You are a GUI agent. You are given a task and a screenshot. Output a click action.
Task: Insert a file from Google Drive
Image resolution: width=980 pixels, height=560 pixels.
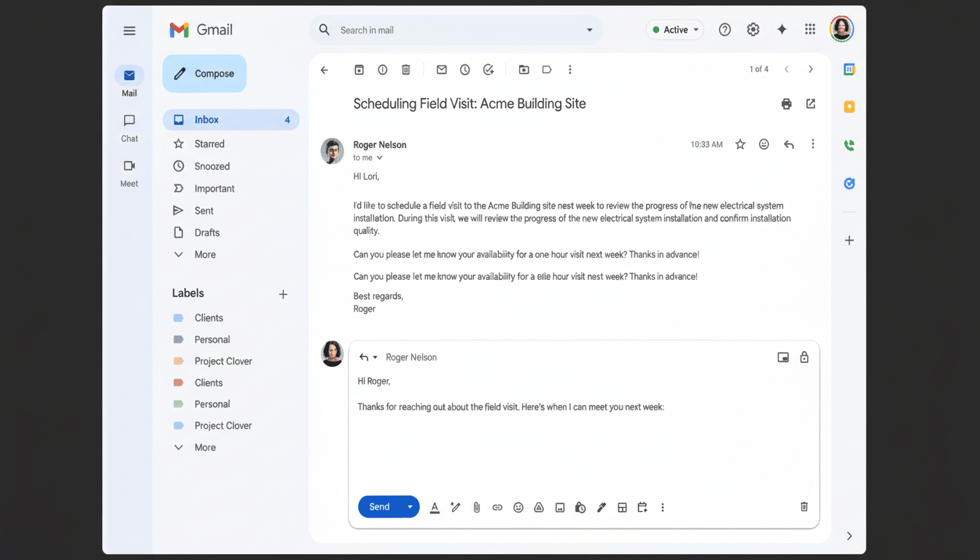(x=538, y=507)
